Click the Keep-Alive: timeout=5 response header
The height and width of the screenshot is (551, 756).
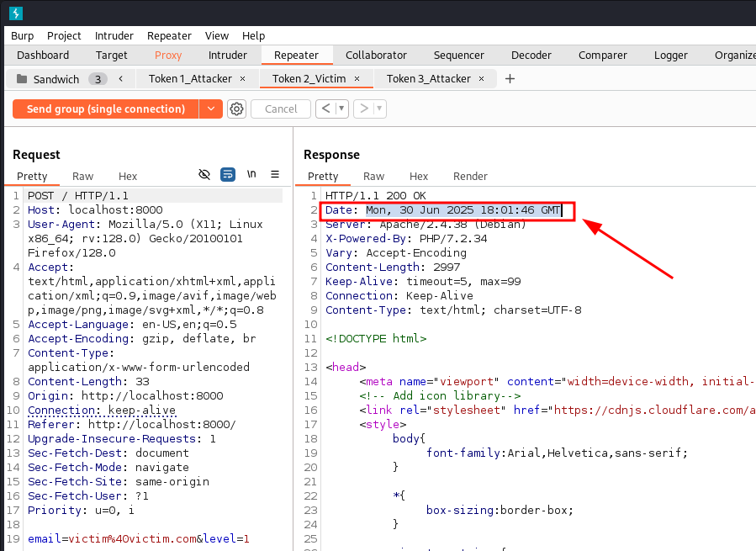coord(423,281)
